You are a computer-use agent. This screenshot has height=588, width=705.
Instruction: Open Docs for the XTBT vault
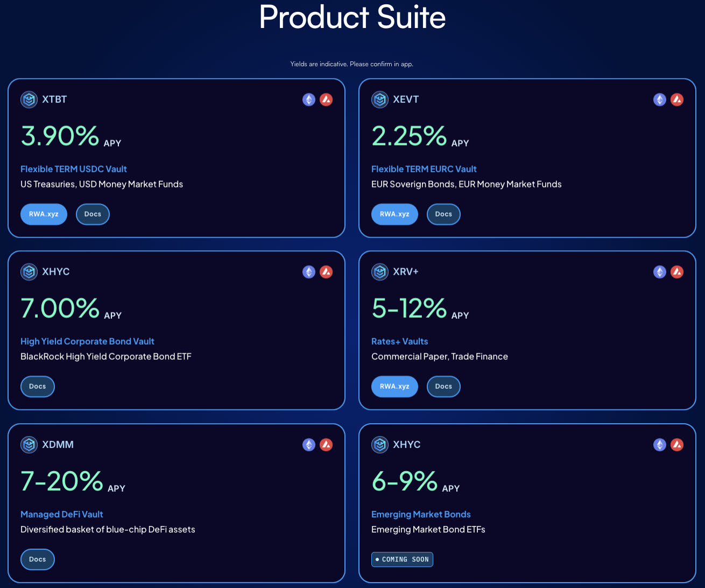(x=93, y=214)
